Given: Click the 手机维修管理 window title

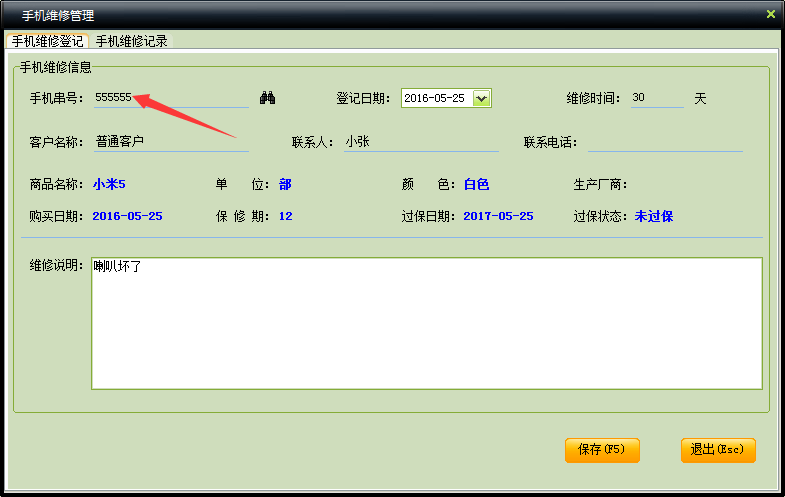Looking at the screenshot, I should point(58,16).
